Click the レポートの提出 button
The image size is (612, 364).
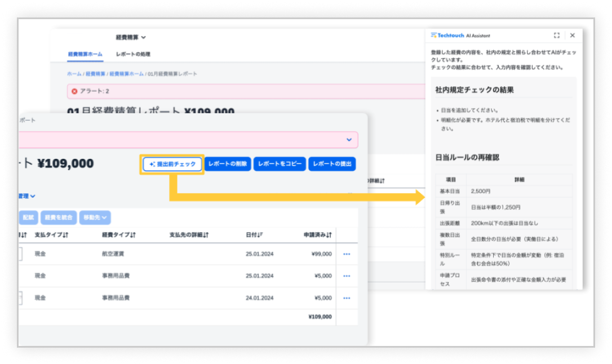(x=332, y=164)
